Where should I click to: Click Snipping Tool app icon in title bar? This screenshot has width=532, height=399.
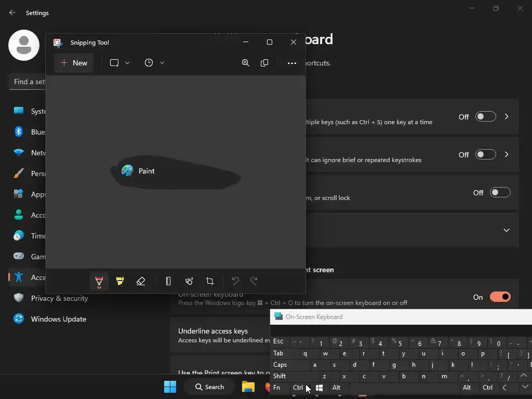click(x=58, y=43)
